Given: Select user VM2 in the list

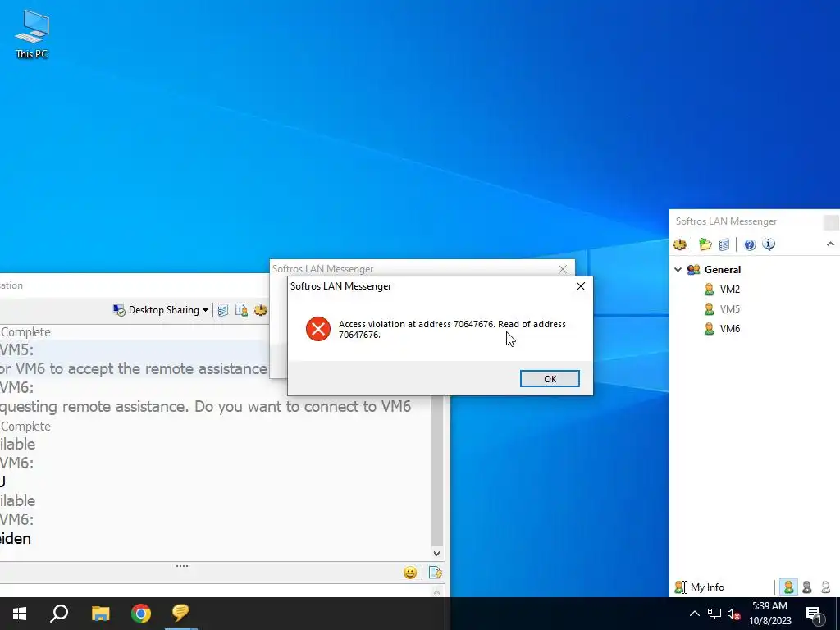Looking at the screenshot, I should 729,290.
